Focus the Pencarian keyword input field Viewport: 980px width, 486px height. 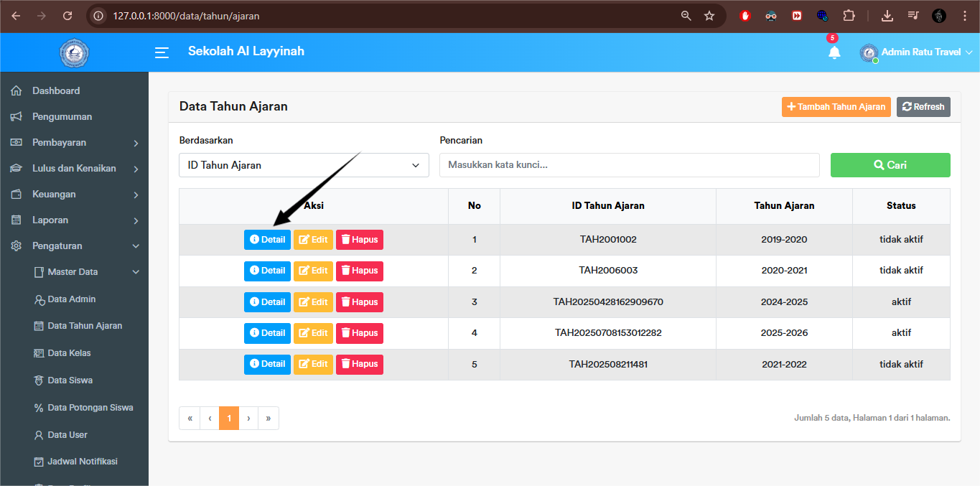click(629, 165)
